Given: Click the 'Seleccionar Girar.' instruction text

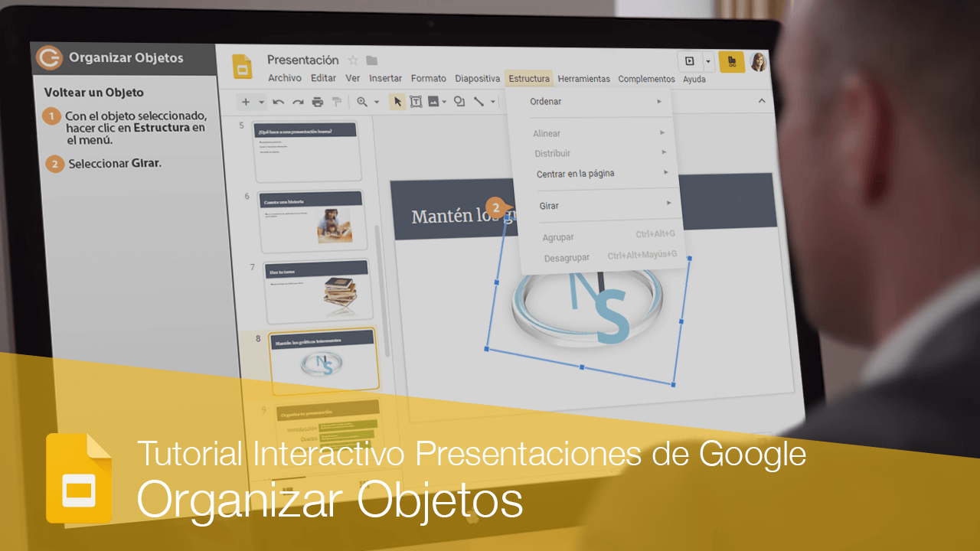Looking at the screenshot, I should 115,164.
